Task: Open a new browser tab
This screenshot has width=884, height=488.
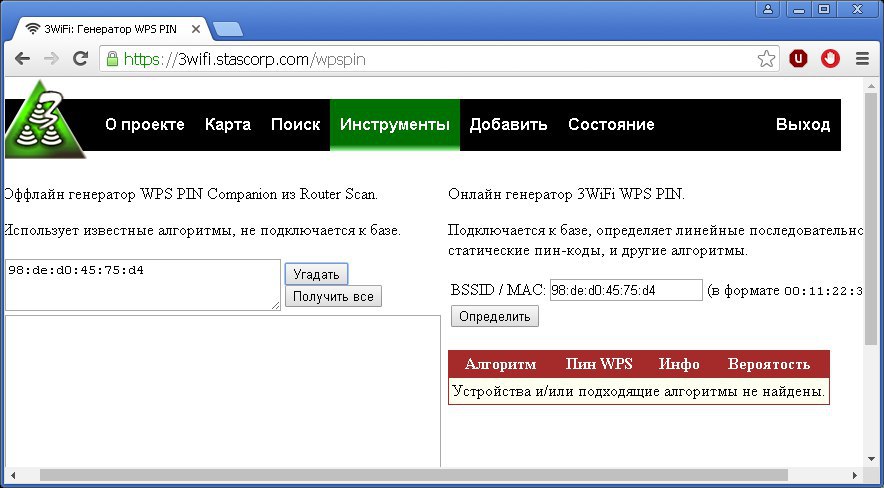Action: (228, 29)
